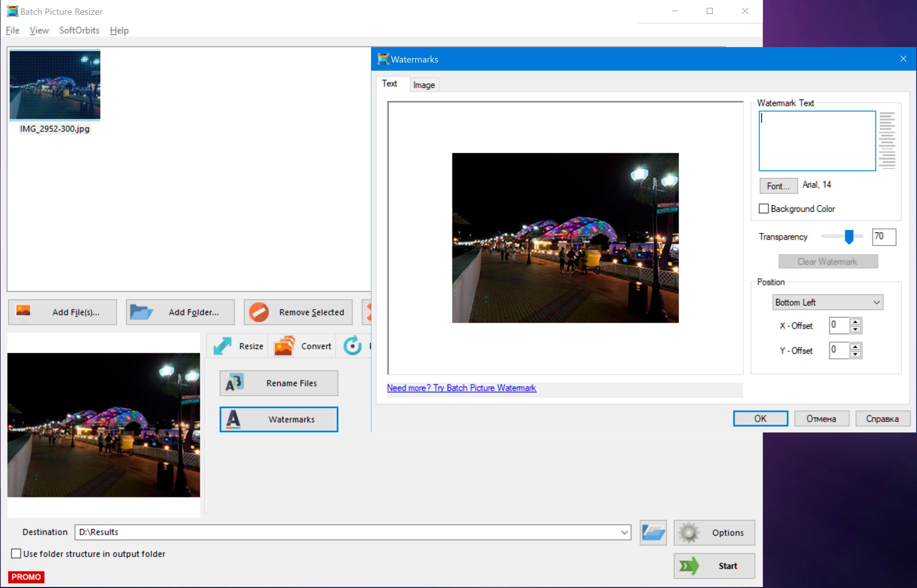This screenshot has height=588, width=917.
Task: Click the Add Folder icon
Action: coord(140,311)
